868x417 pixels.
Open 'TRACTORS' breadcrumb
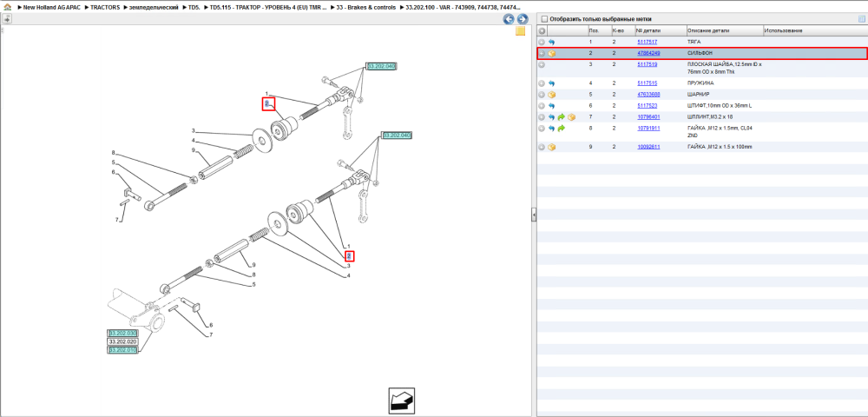[105, 8]
